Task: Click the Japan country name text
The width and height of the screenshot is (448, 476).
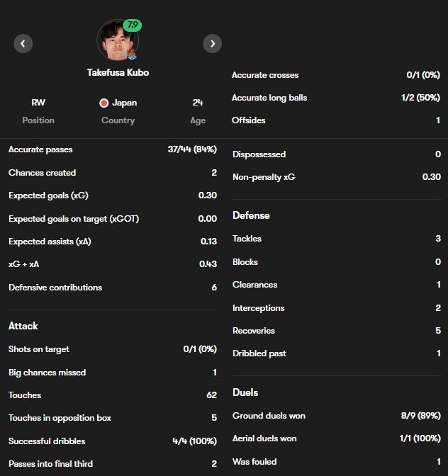Action: [125, 103]
